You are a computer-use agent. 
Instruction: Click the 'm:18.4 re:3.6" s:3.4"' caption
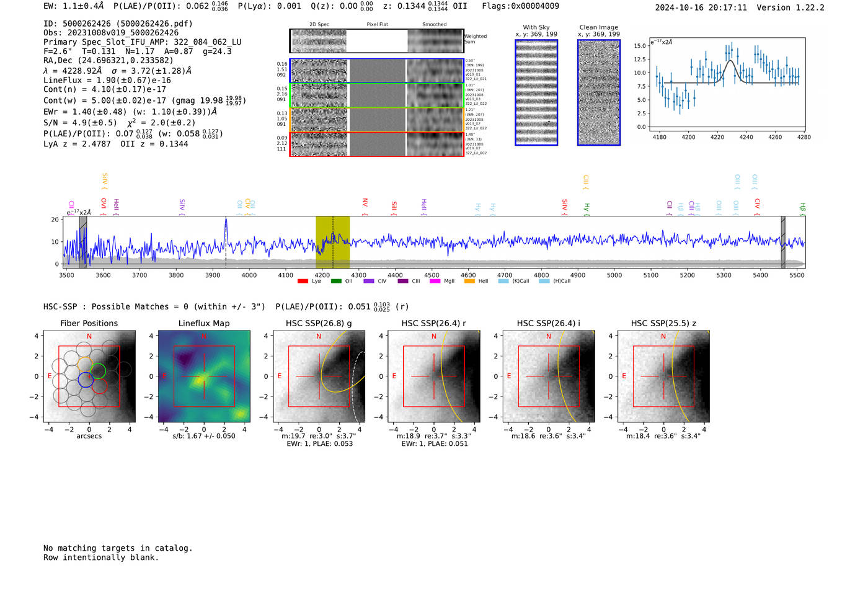point(663,436)
